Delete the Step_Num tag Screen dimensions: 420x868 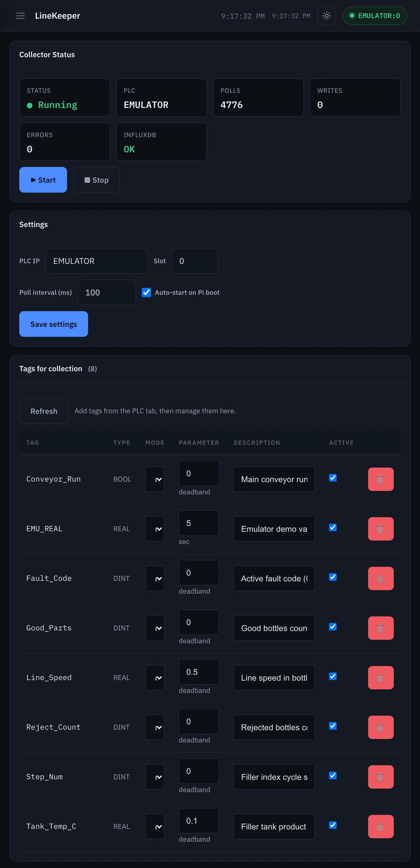point(381,777)
